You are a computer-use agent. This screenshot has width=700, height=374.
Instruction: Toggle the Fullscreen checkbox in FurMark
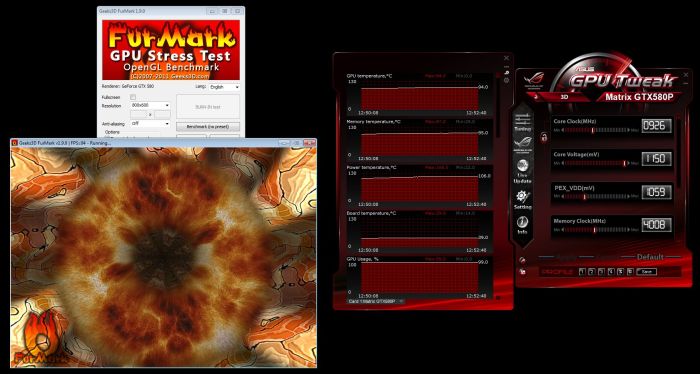pyautogui.click(x=133, y=97)
